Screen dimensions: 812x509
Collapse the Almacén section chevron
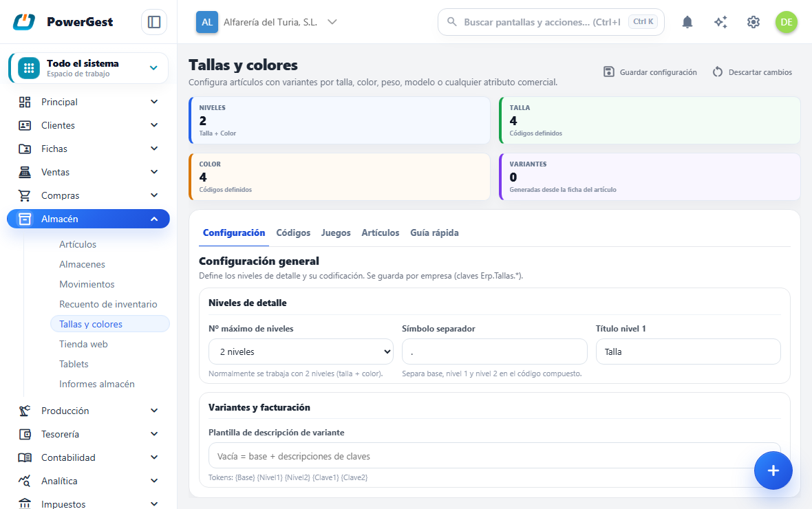[154, 219]
